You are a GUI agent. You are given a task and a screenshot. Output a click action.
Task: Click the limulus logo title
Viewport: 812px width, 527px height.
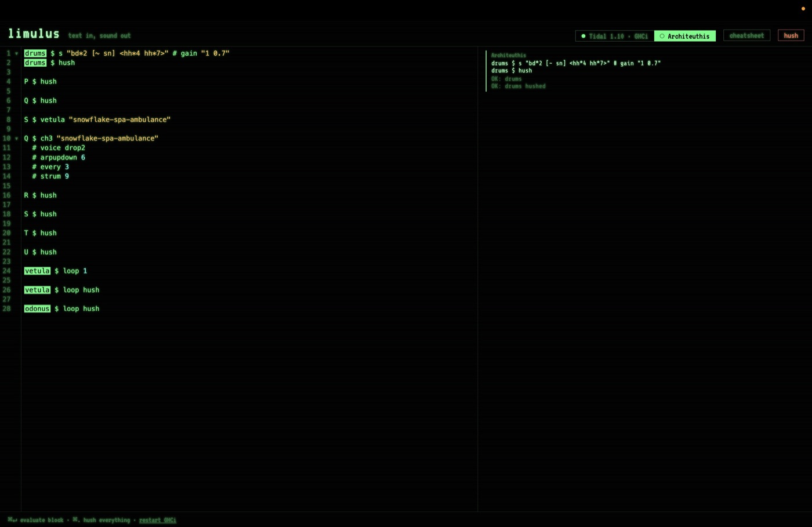click(x=34, y=34)
